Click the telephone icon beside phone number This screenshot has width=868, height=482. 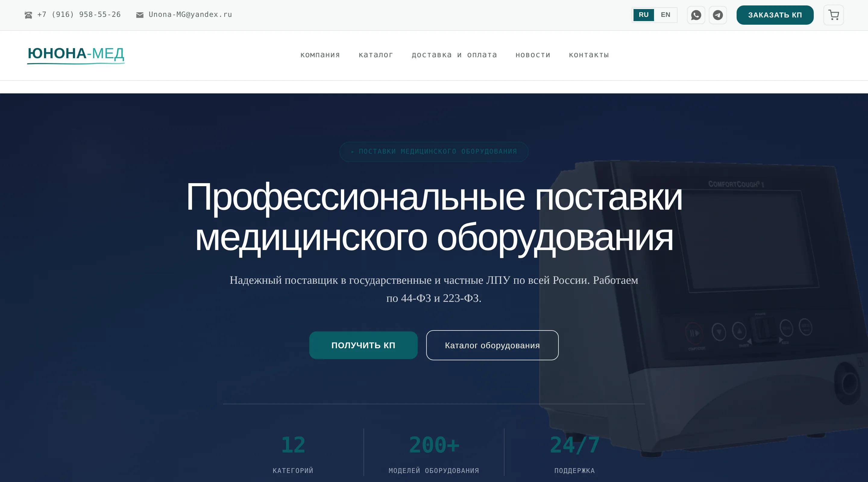click(x=28, y=15)
